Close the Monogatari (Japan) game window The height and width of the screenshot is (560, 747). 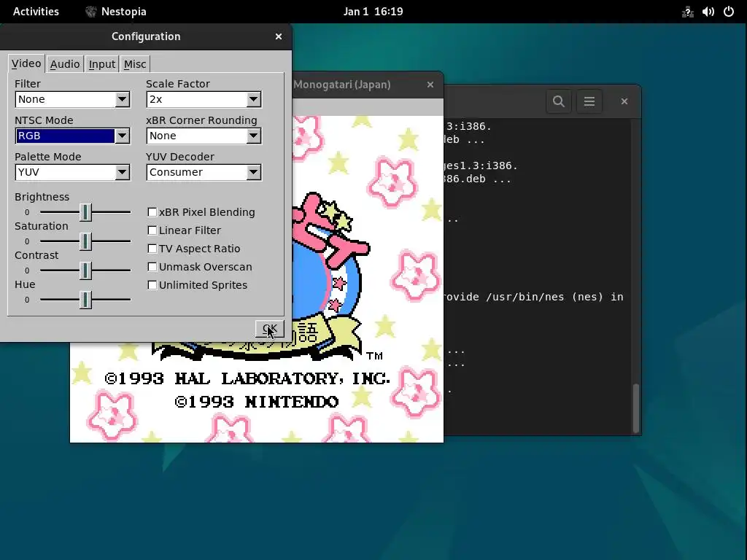click(x=430, y=85)
